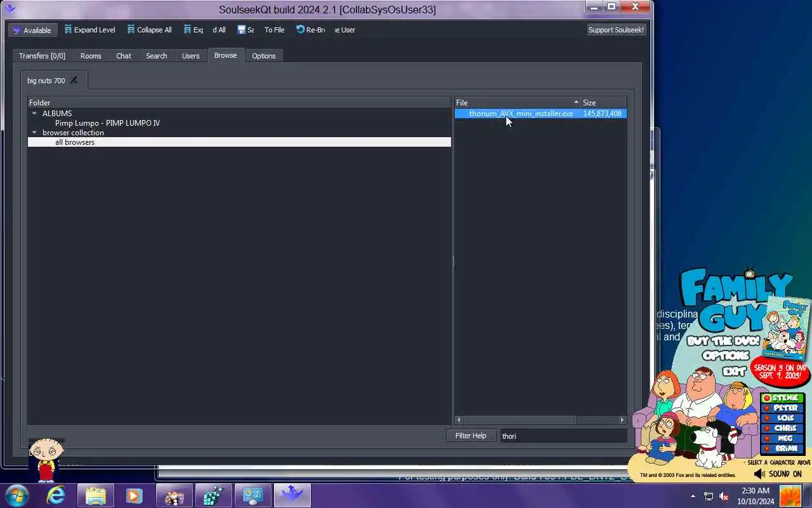The image size is (812, 508).
Task: Click the filter field containing thori
Action: 563,436
